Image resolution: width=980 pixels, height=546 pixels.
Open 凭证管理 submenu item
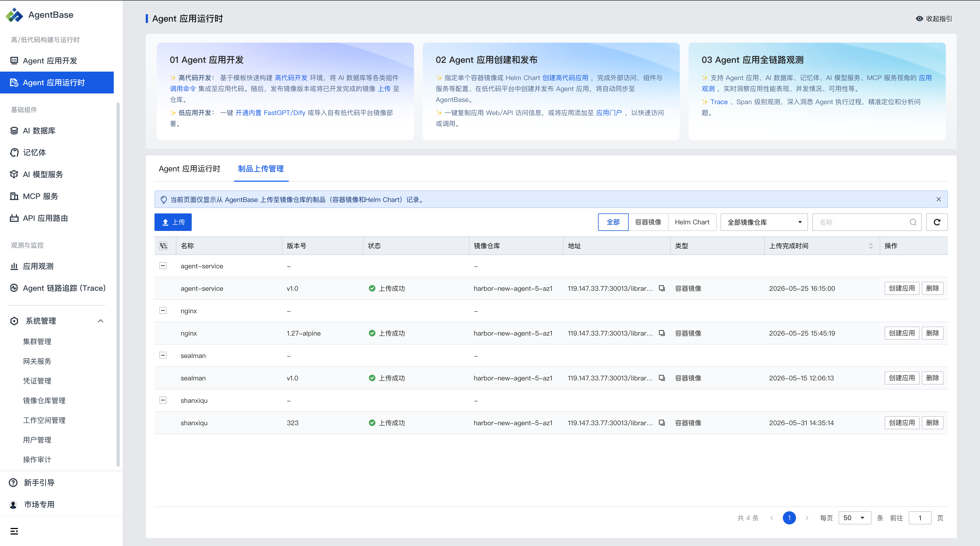(37, 381)
